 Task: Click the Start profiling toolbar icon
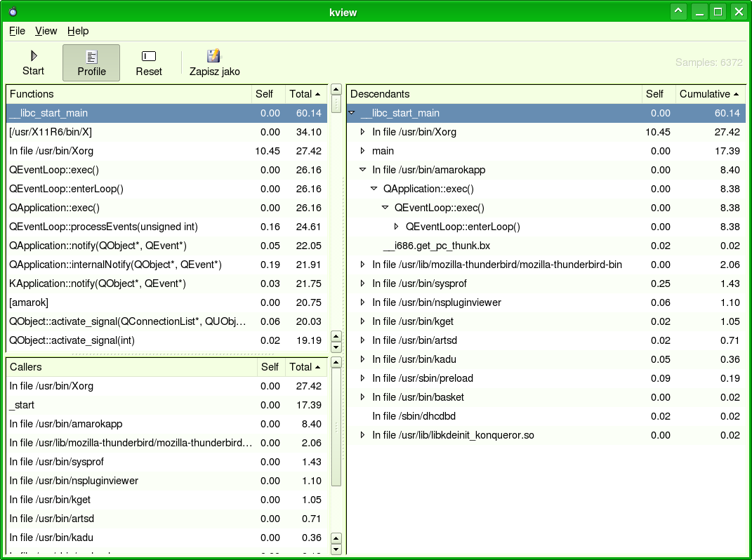[33, 62]
